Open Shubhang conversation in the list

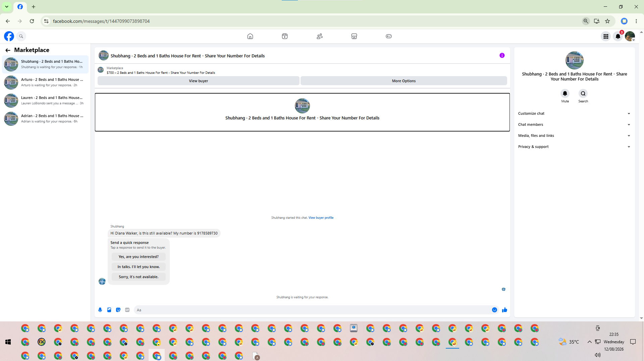coord(46,64)
